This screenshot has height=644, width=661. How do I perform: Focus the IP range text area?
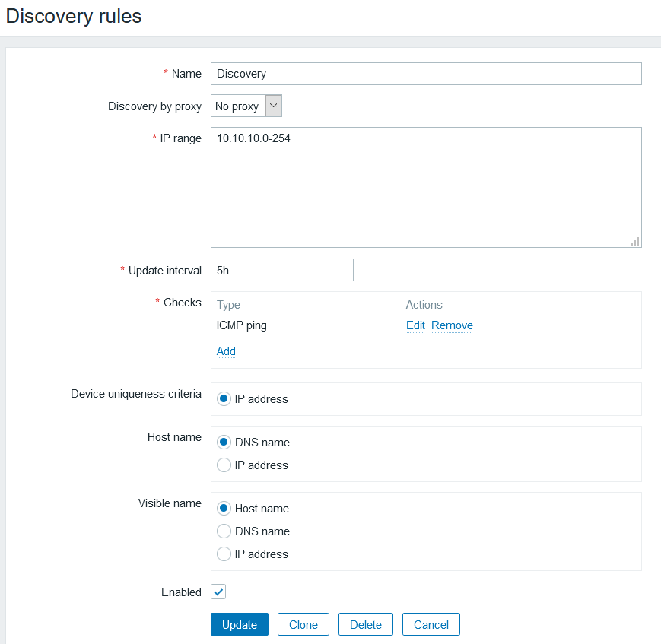click(426, 187)
